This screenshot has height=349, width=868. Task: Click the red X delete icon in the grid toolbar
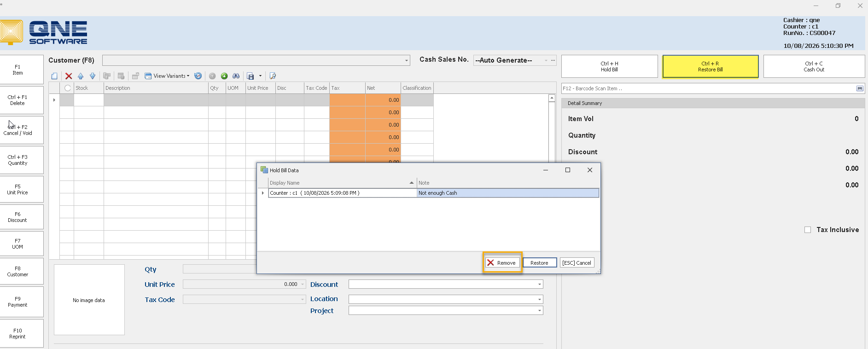(x=69, y=76)
